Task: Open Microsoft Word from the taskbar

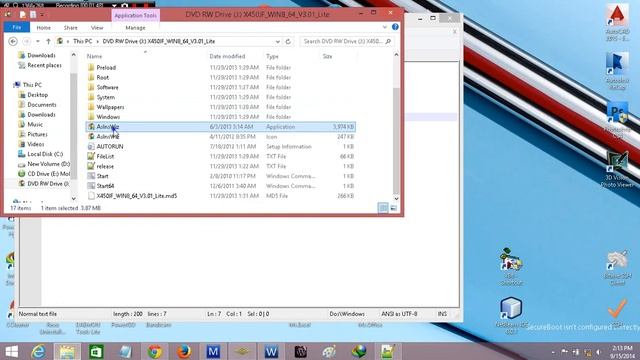Action: [x=271, y=351]
